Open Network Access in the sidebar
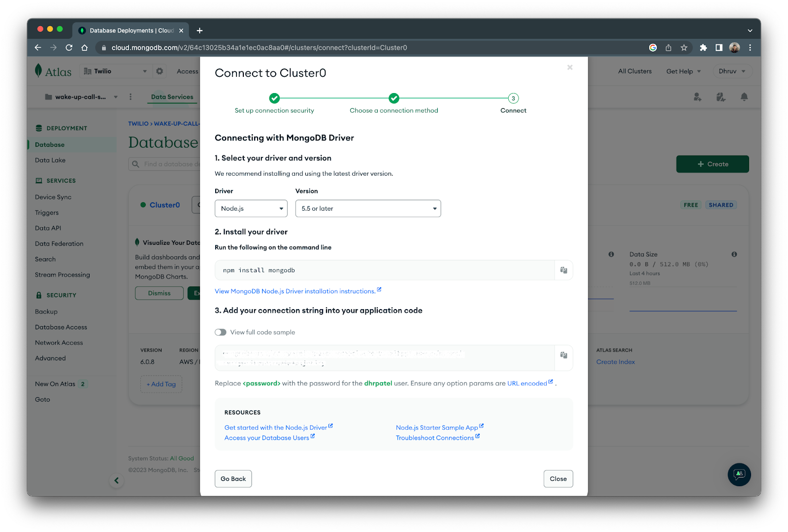This screenshot has height=532, width=788. click(59, 343)
